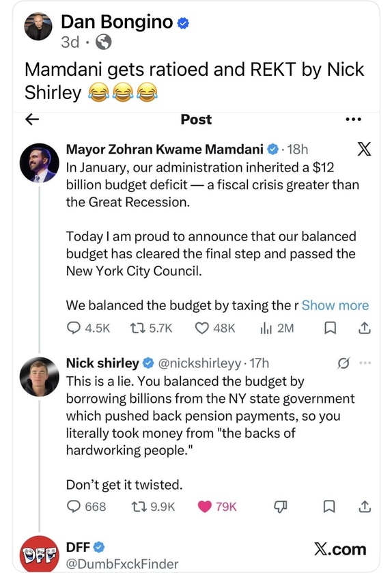Viewport: 392px width, 573px height.
Task: Repost Nick shirley's reply showing 9.9K
Action: [x=153, y=507]
